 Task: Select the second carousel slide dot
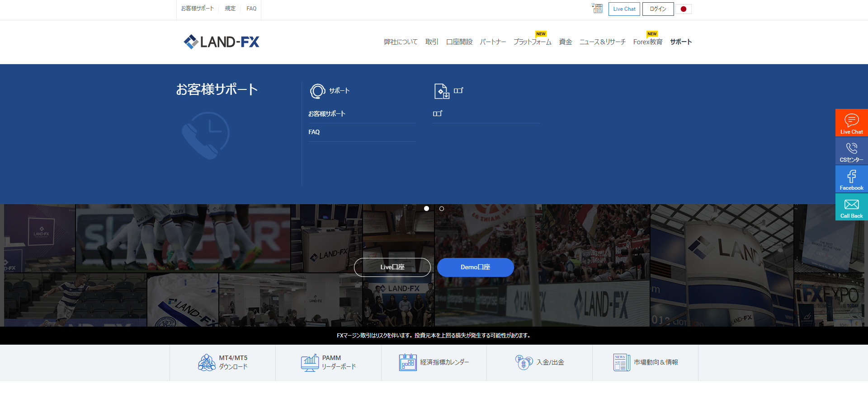[x=442, y=209]
